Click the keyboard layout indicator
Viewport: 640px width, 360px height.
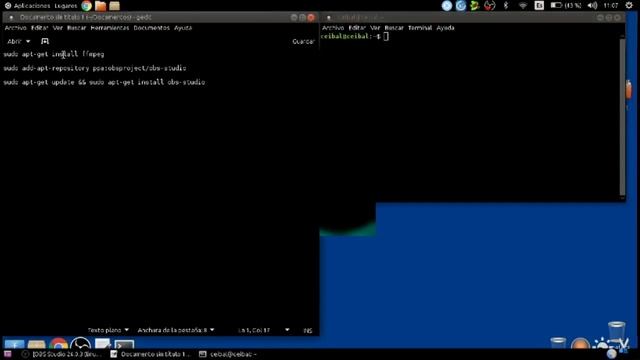539,5
